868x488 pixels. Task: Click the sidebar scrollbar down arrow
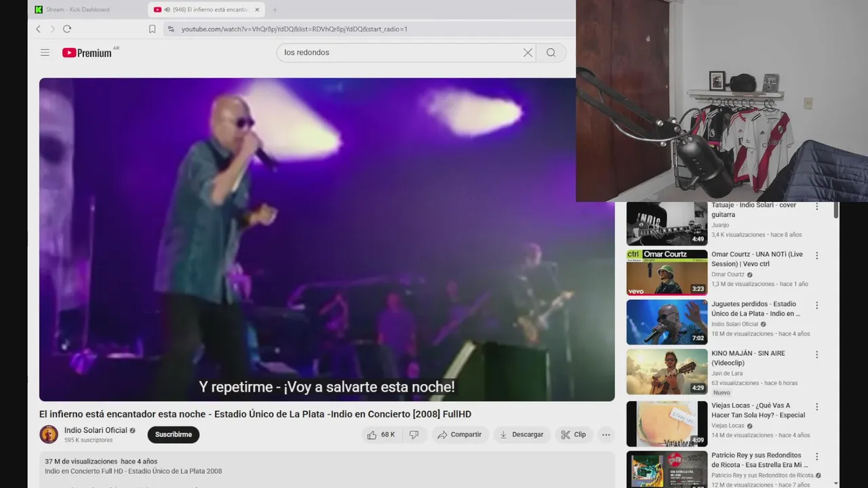835,483
